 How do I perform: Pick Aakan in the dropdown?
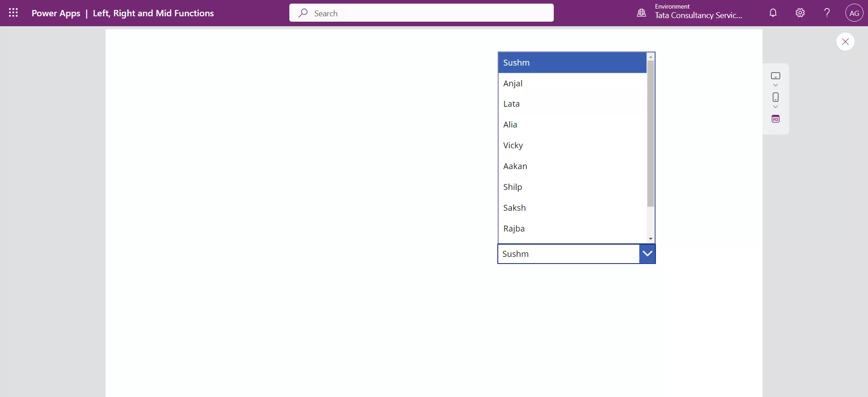572,166
